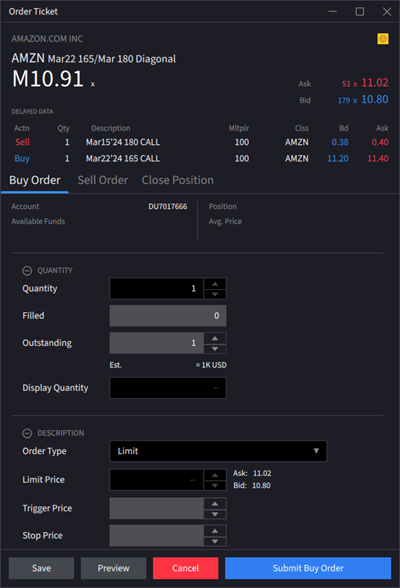Click the Preview button
Image resolution: width=400 pixels, height=588 pixels.
pyautogui.click(x=114, y=568)
